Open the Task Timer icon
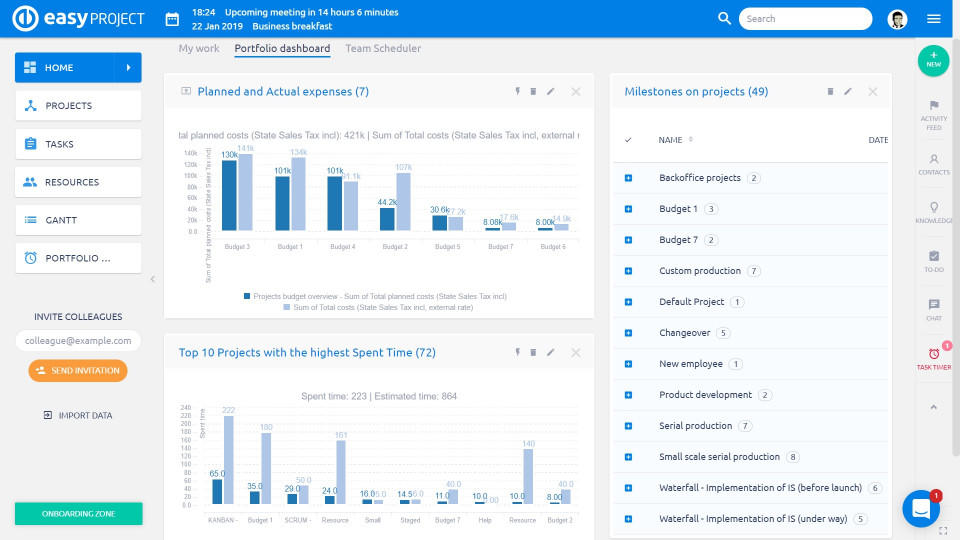 point(934,355)
